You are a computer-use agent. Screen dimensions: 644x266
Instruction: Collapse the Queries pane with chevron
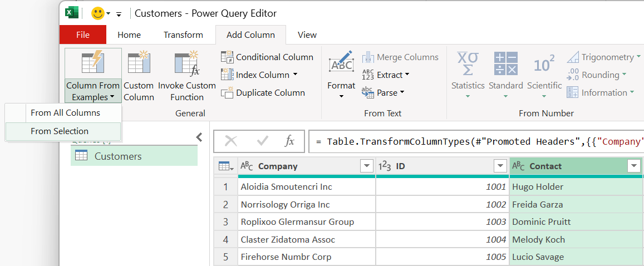199,137
